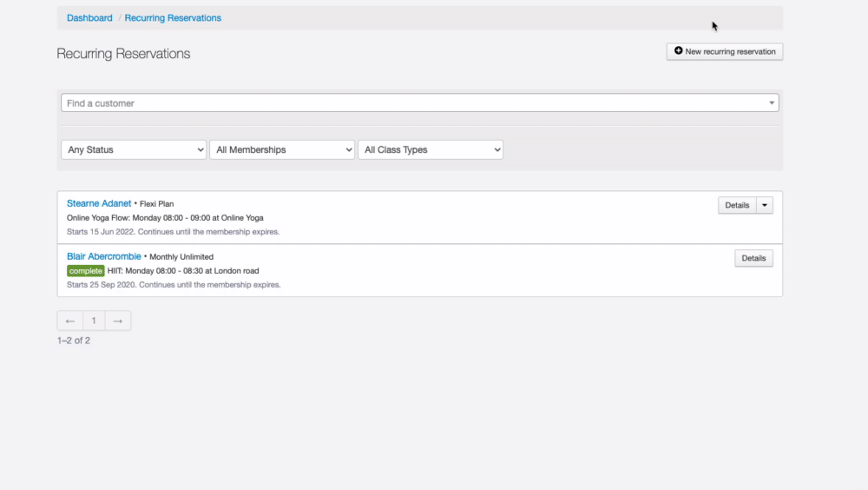Open Blair Abercrombie's customer profile
The image size is (868, 490).
pos(103,256)
